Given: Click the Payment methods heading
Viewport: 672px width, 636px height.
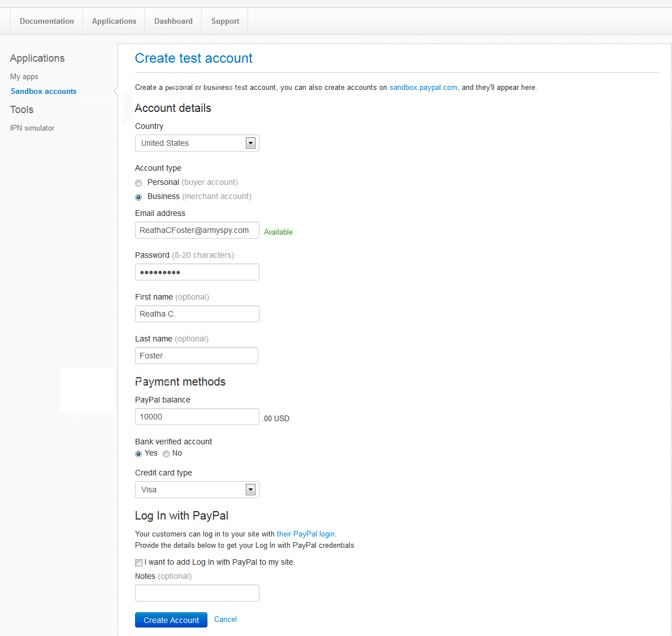Looking at the screenshot, I should 180,382.
